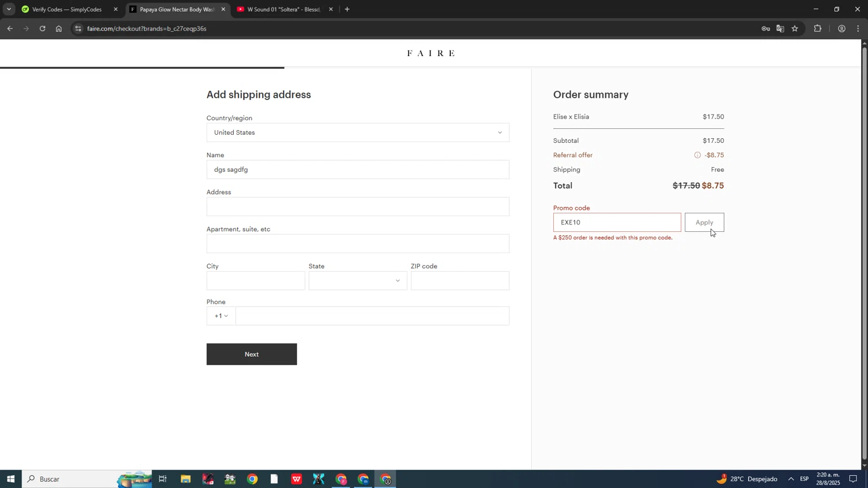
Task: Go to browser home page icon
Action: point(58,28)
